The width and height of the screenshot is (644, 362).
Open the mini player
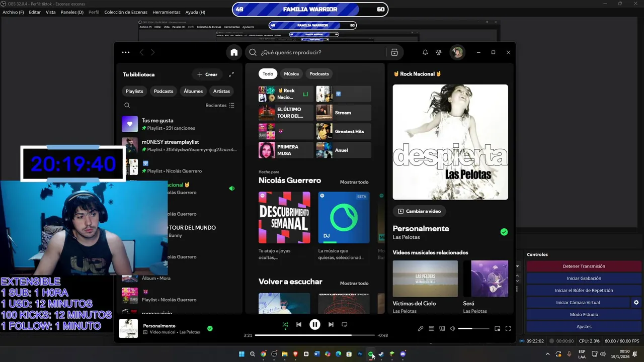497,329
